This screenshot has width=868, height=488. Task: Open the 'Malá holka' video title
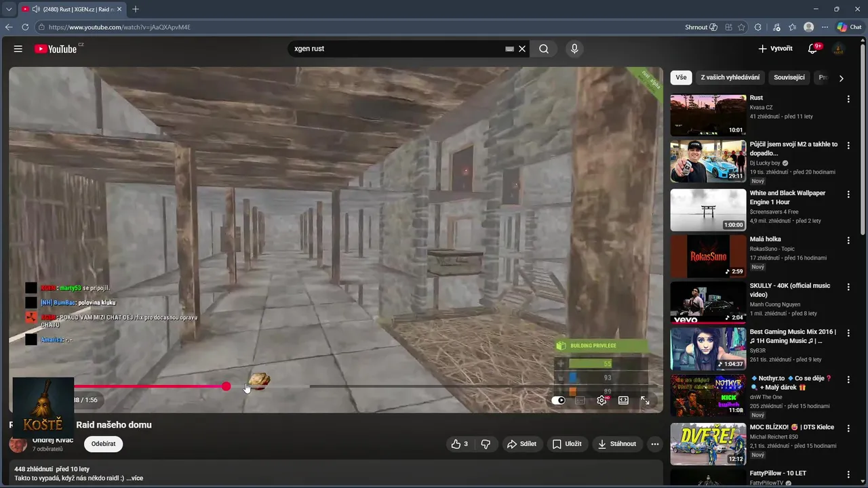coord(765,239)
